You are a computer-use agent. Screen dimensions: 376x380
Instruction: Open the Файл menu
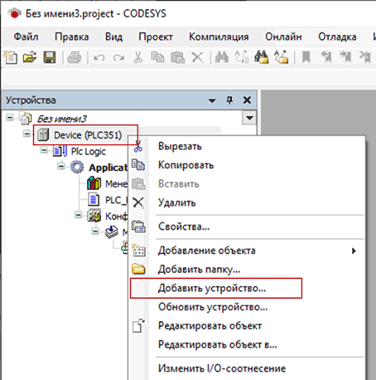coord(26,36)
